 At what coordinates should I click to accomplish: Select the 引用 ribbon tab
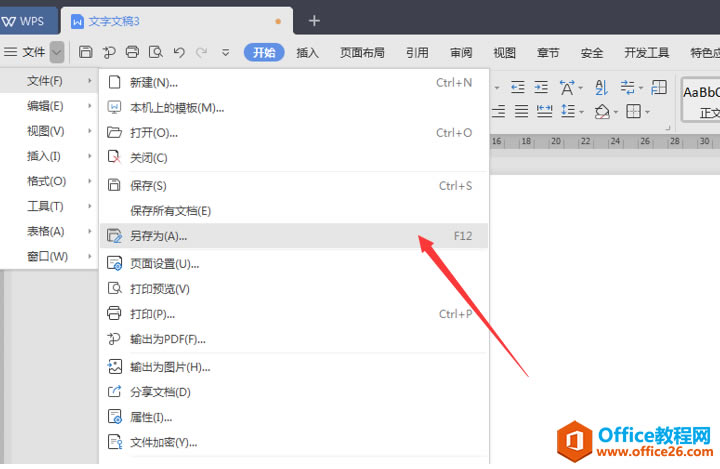pos(417,53)
